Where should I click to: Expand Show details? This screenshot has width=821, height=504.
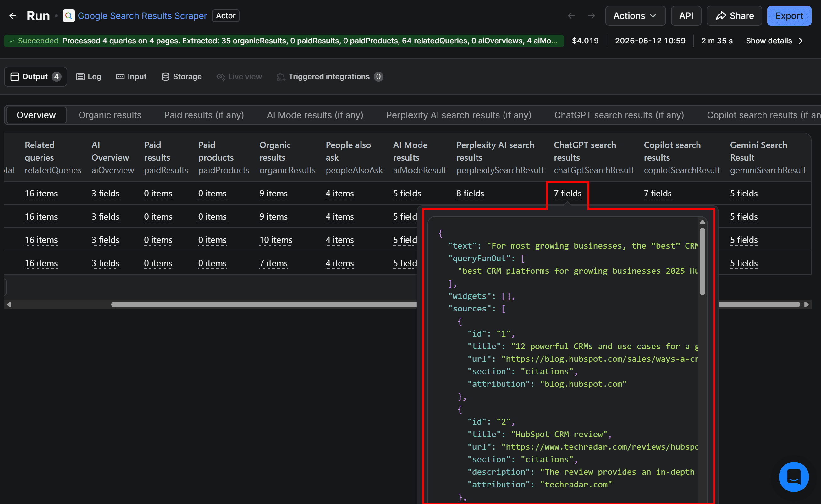(x=774, y=41)
